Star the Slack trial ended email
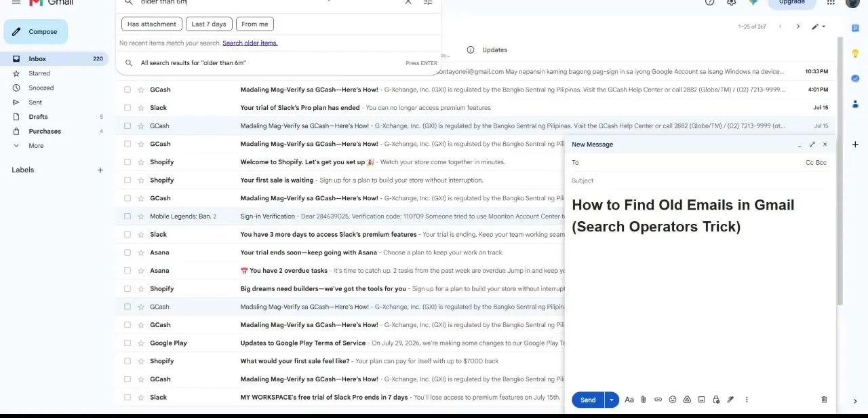Viewport: 868px width, 418px height. [x=141, y=108]
